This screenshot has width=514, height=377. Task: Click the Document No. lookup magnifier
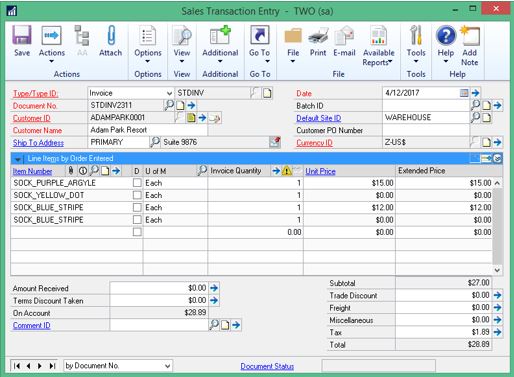tap(169, 105)
